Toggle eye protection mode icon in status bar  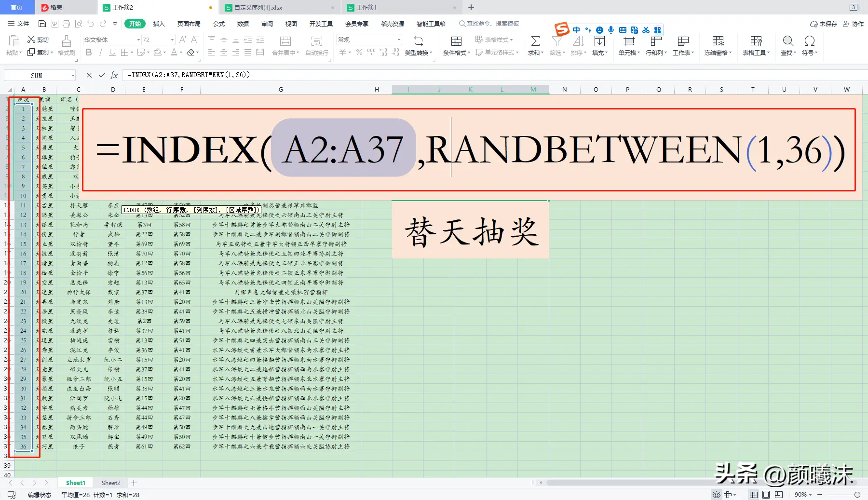tap(717, 495)
